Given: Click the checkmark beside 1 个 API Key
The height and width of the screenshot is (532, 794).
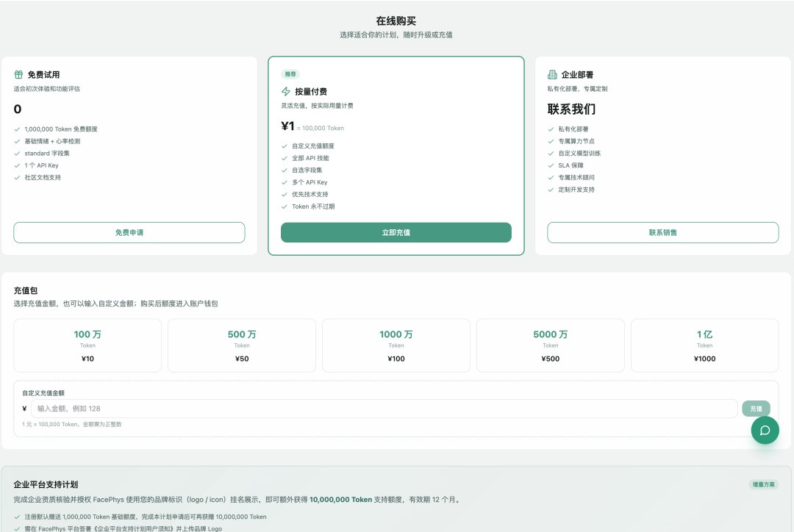Looking at the screenshot, I should pyautogui.click(x=17, y=165).
